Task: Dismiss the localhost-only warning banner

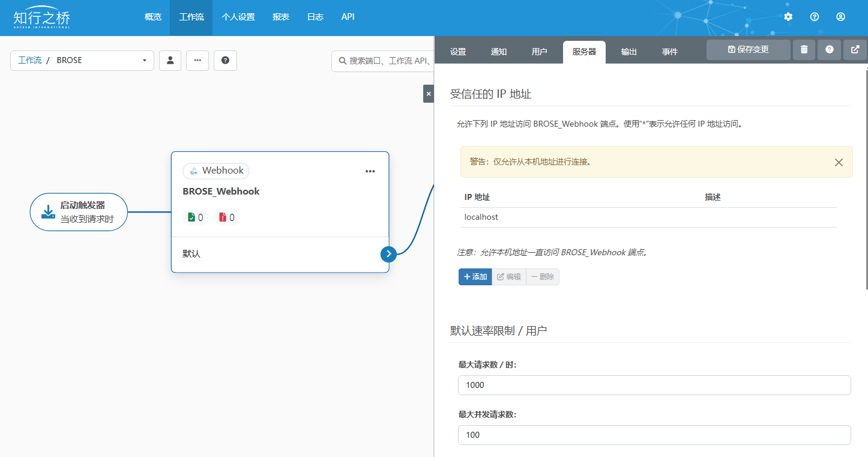Action: point(839,162)
